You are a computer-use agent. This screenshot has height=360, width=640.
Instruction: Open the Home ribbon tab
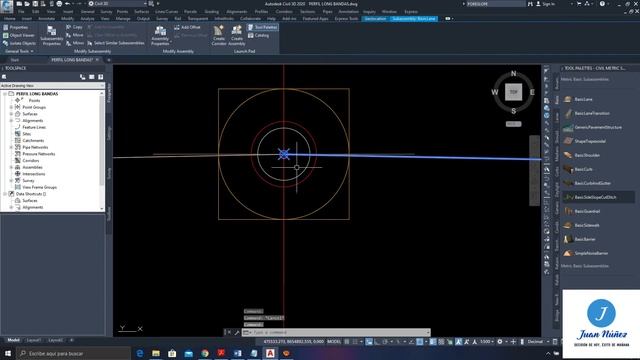[x=9, y=19]
